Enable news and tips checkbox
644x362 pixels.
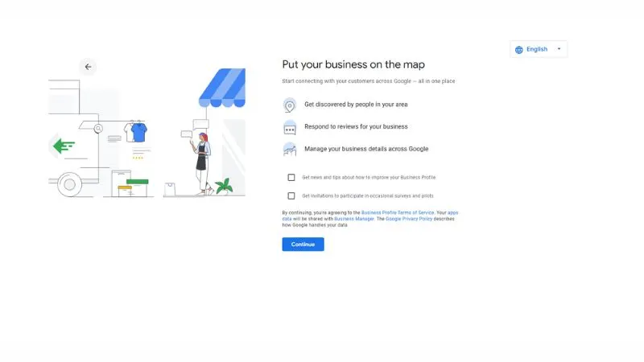291,177
